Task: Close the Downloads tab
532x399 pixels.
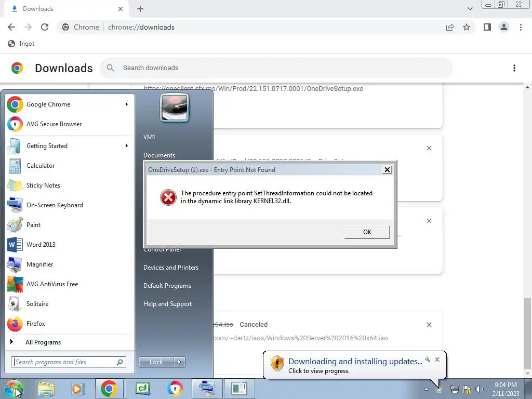Action: (121, 9)
